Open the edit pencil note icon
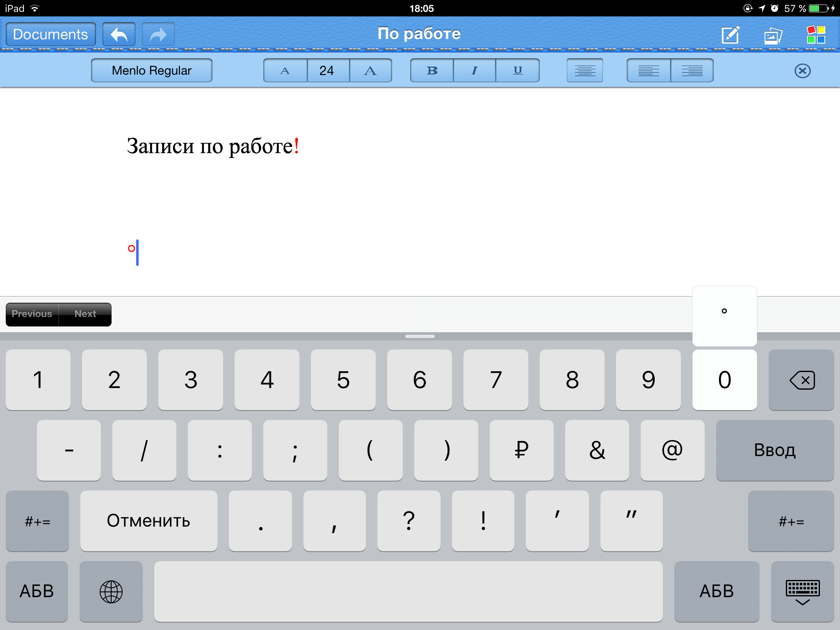The height and width of the screenshot is (630, 840). click(x=730, y=34)
